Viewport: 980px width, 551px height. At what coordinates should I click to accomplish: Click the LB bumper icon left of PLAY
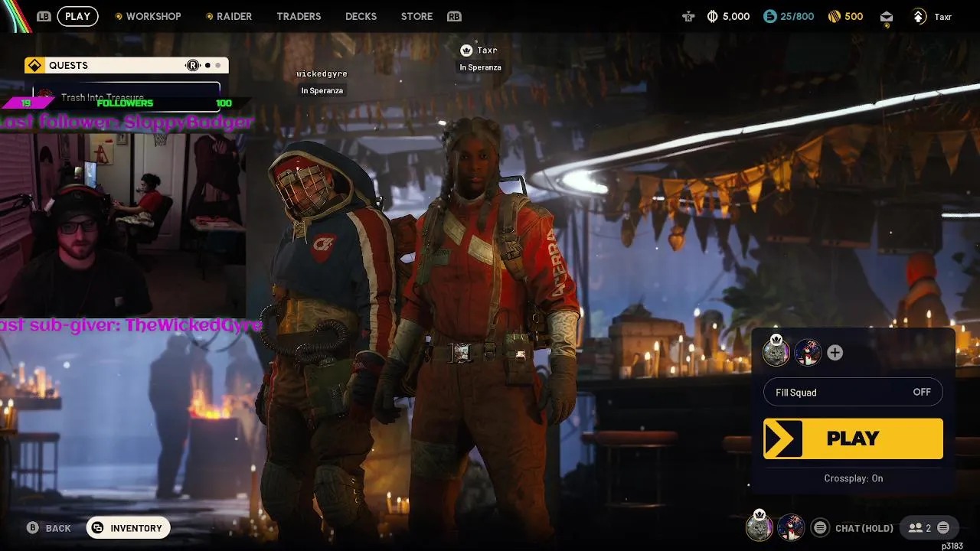[44, 16]
